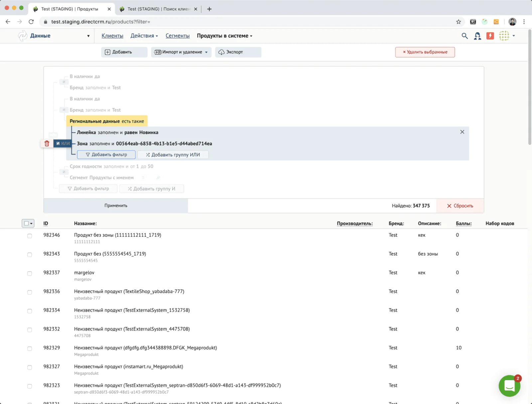Click the bottom Добавить группу И button

click(152, 189)
